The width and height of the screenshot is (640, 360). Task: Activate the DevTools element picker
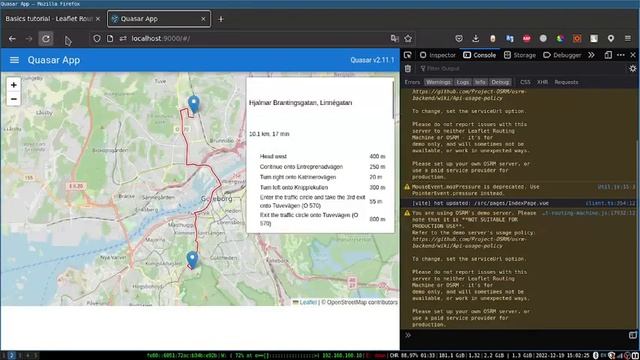[407, 55]
